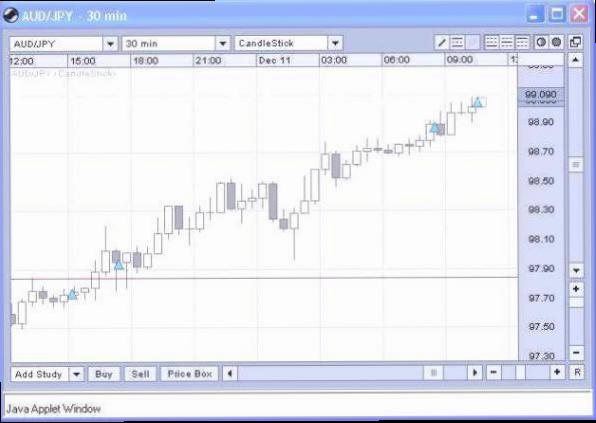Screen dimensions: 596x423
Task: Close the AUD/JPY chart window
Action: [579, 14]
